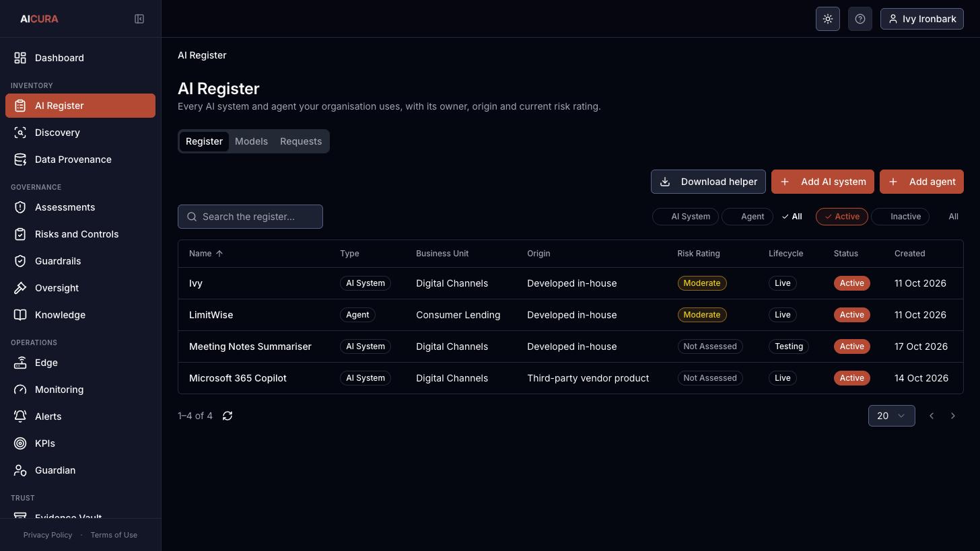Click Risks and Controls clipboard icon

[x=20, y=234]
